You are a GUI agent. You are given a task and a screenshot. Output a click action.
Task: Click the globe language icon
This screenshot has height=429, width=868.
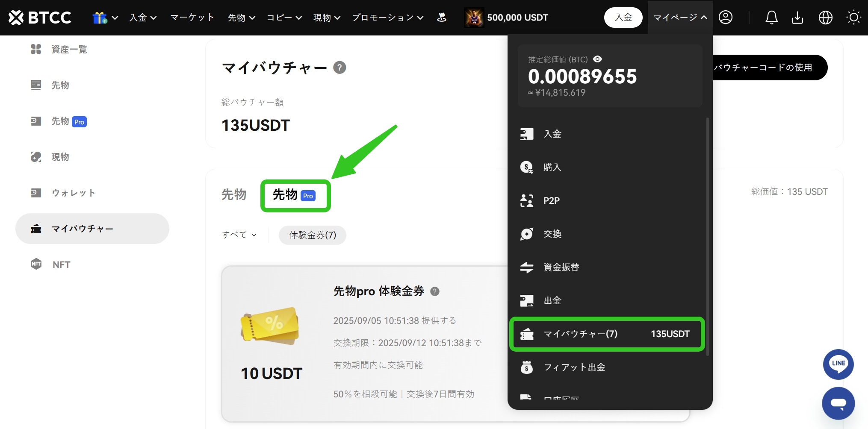tap(825, 18)
